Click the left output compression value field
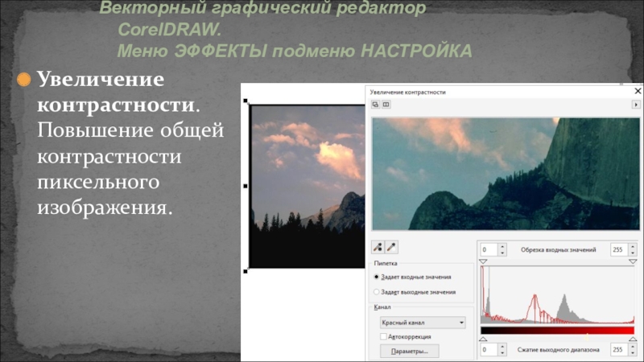 489,350
